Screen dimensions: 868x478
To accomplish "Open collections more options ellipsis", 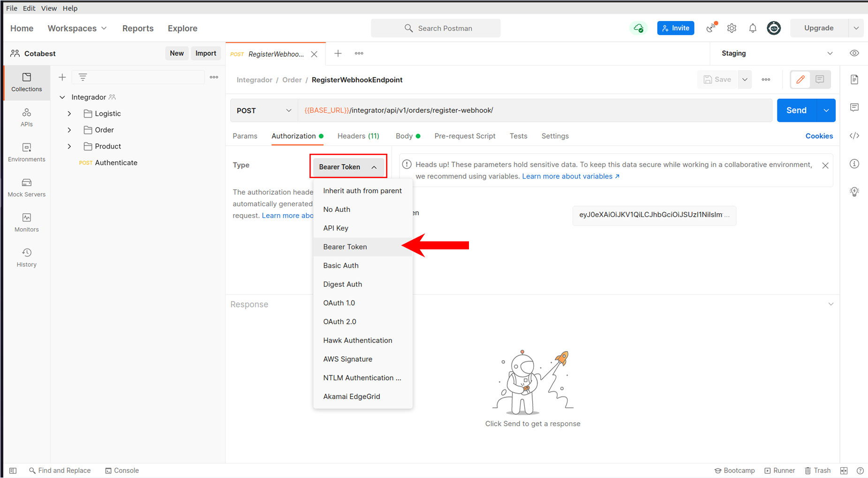I will tap(214, 77).
